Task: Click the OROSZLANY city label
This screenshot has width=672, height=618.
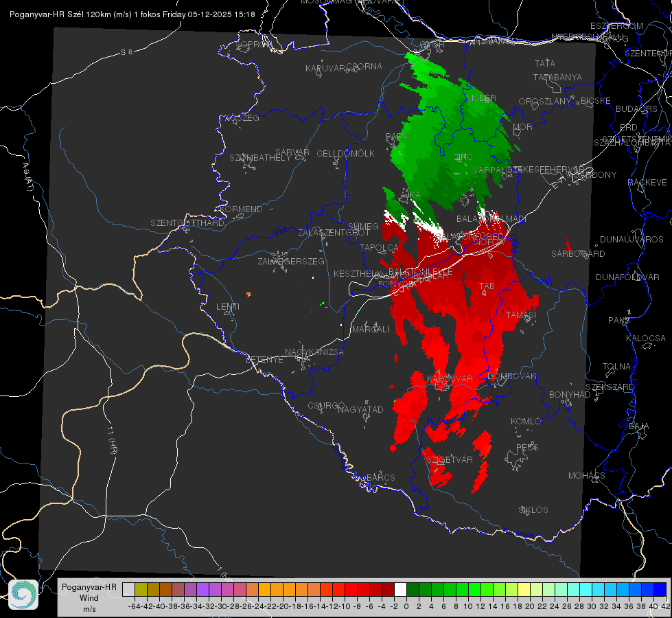Action: coord(545,102)
